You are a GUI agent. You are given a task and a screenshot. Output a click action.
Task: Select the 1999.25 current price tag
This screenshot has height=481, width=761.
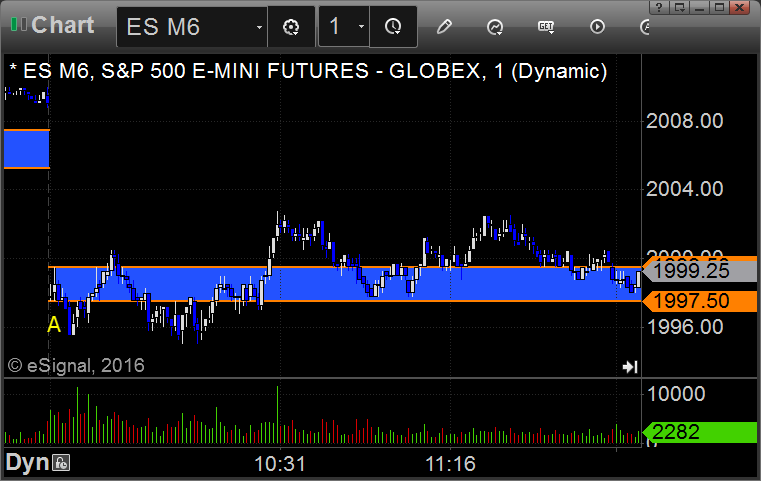tap(699, 271)
